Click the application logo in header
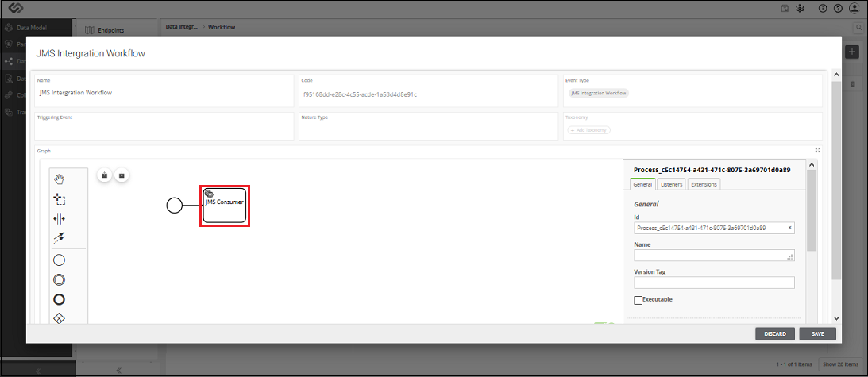The height and width of the screenshot is (377, 868). pos(16,8)
